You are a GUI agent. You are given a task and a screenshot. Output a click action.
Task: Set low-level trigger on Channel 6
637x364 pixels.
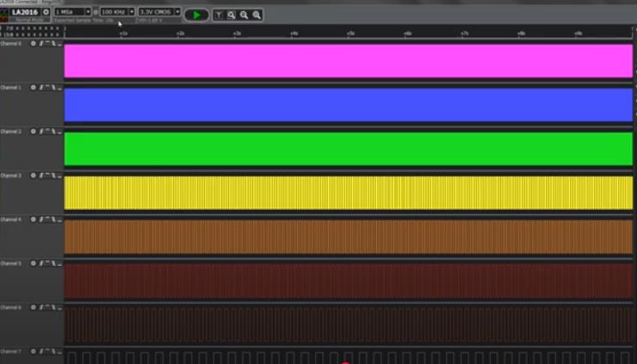pyautogui.click(x=59, y=307)
